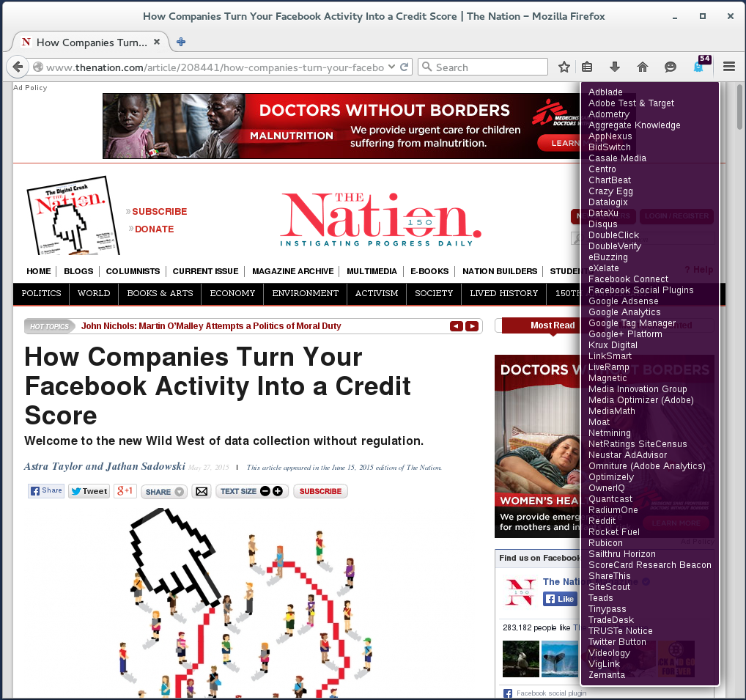Go back with the browser back arrow
Viewport: 746px width, 700px height.
tap(18, 67)
